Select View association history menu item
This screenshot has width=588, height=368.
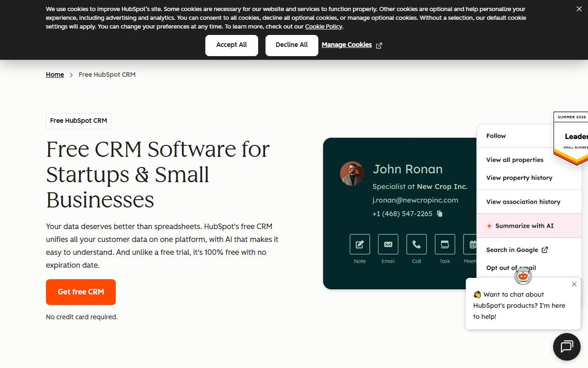523,201
